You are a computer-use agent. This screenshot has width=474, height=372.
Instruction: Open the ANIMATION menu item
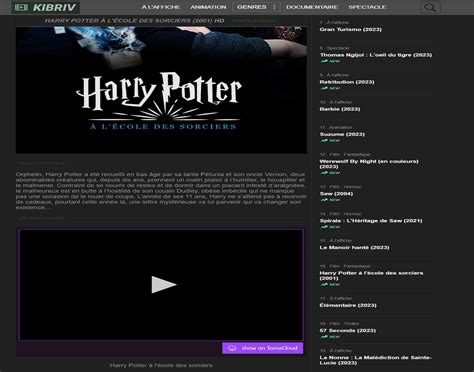click(208, 7)
